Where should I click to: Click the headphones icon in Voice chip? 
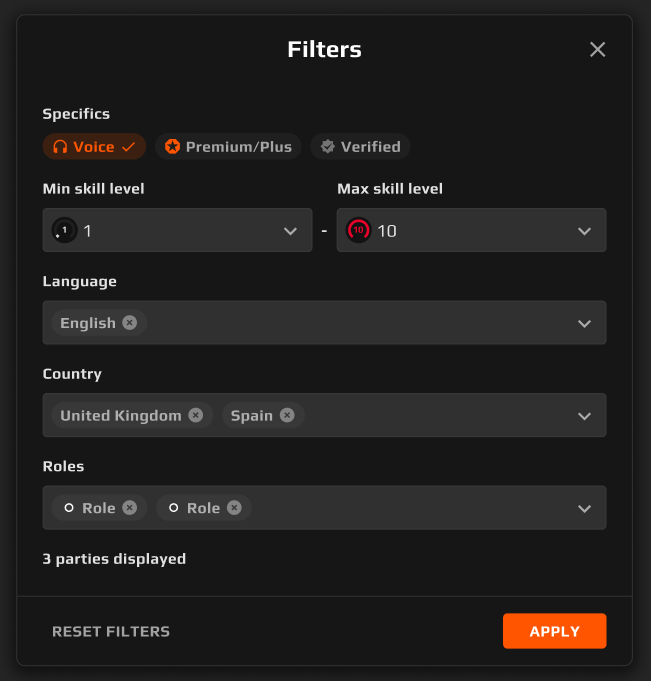coord(60,147)
